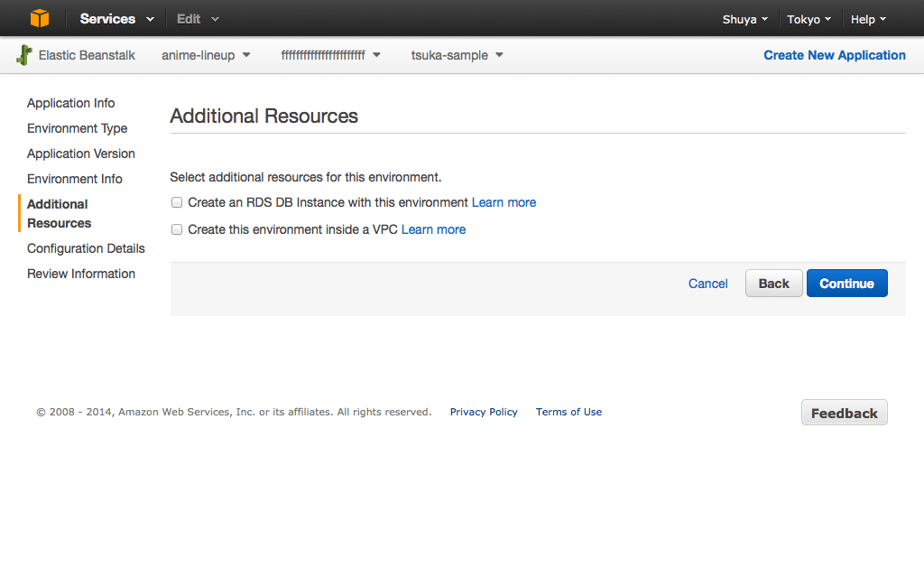Open the Tokyo region selector
The image size is (924, 568).
click(808, 19)
